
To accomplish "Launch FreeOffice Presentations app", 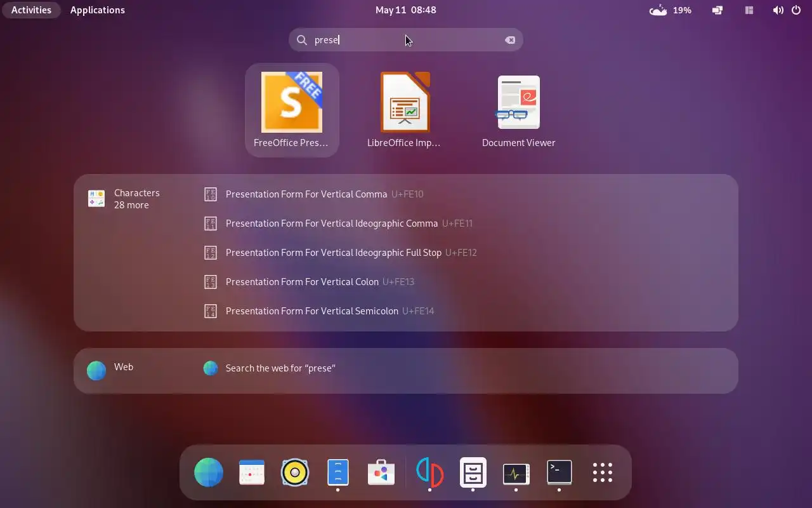I will pyautogui.click(x=292, y=110).
